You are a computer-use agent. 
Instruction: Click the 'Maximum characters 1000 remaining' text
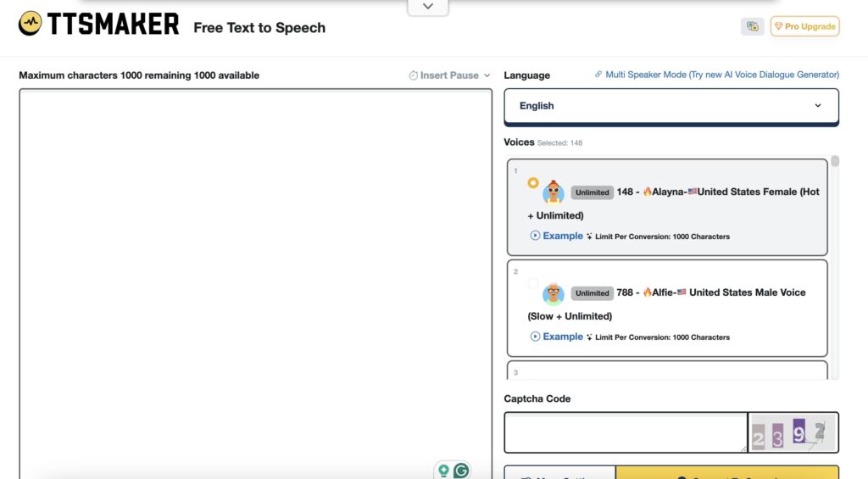click(139, 75)
